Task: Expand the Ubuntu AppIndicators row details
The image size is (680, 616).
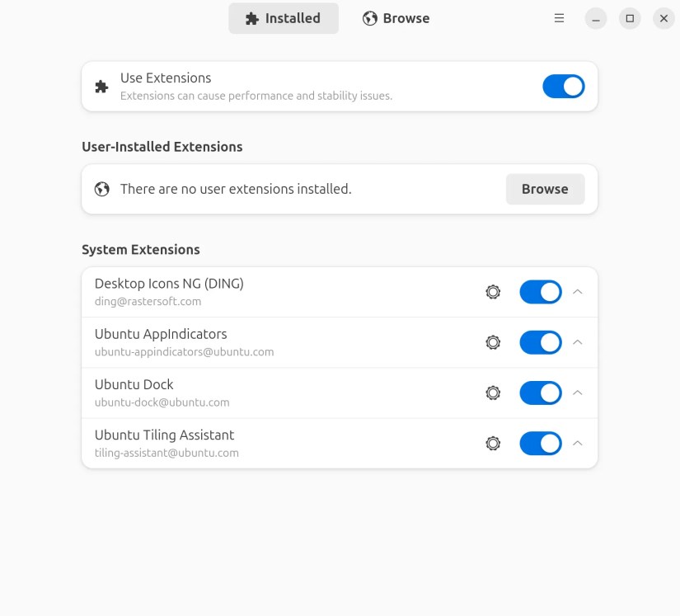Action: click(578, 342)
